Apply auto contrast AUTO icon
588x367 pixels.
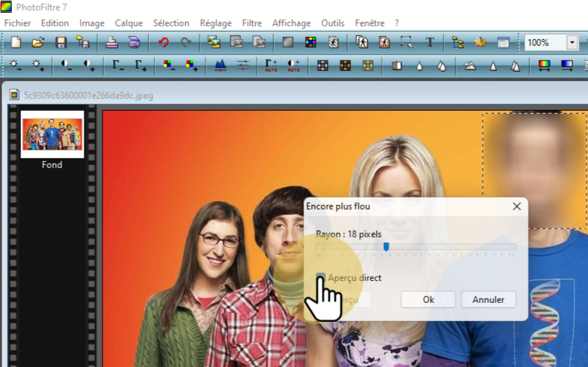294,66
